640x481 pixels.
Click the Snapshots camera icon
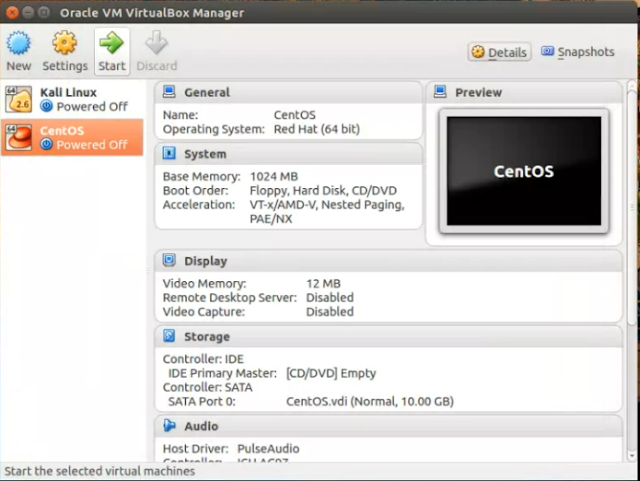[x=547, y=51]
